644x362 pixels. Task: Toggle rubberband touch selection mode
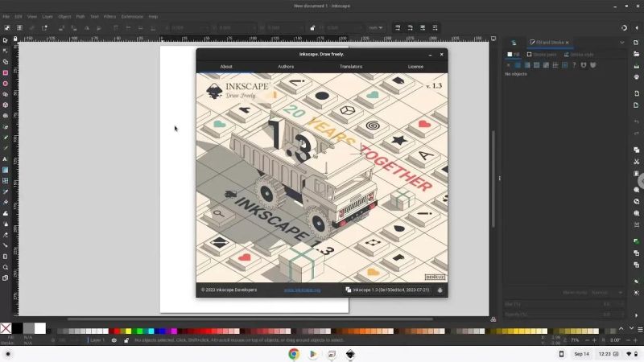[x=44, y=28]
